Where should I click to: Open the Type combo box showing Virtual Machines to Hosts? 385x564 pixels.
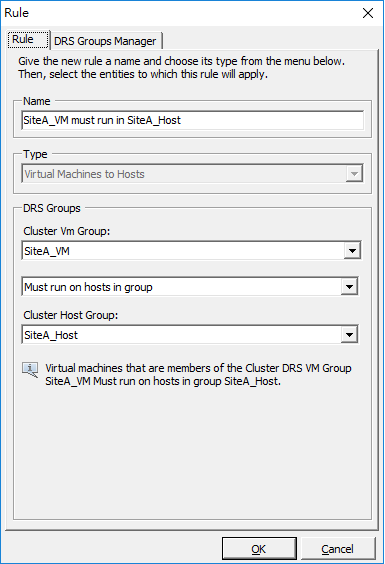click(192, 174)
